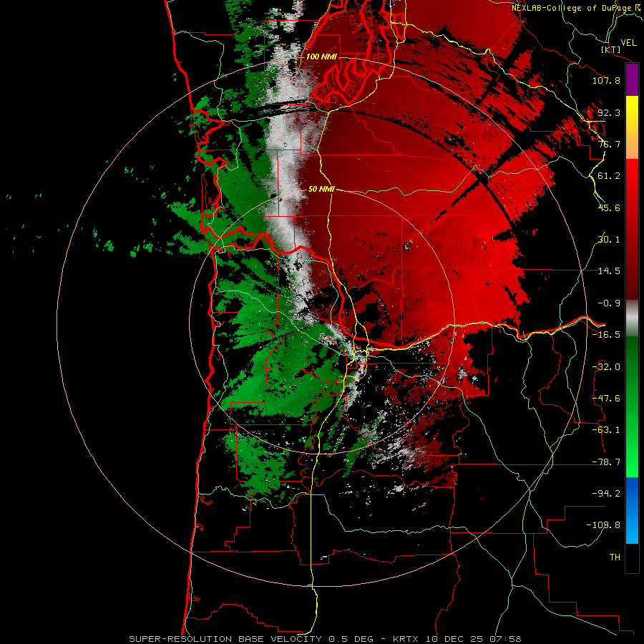644x644 pixels.
Task: Click the -94.2 velocity scale value
Action: pyautogui.click(x=606, y=494)
